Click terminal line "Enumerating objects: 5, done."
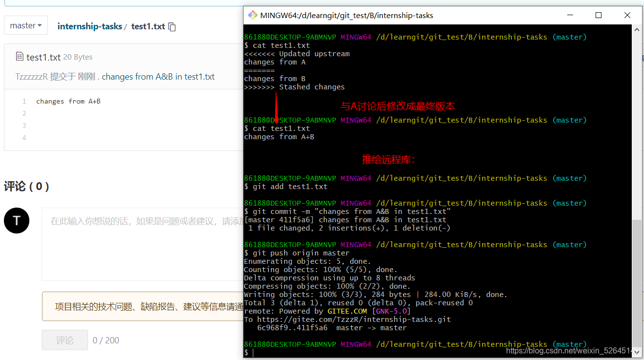 click(x=308, y=261)
